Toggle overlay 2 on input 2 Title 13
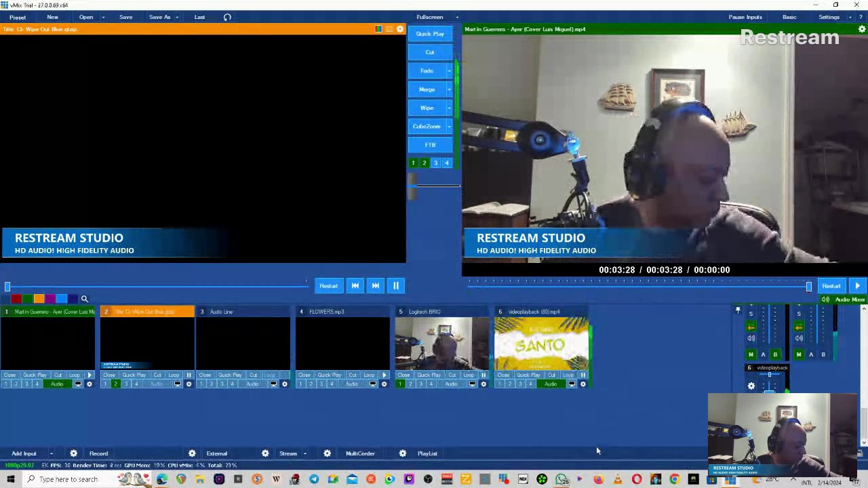868x488 pixels. (x=115, y=384)
